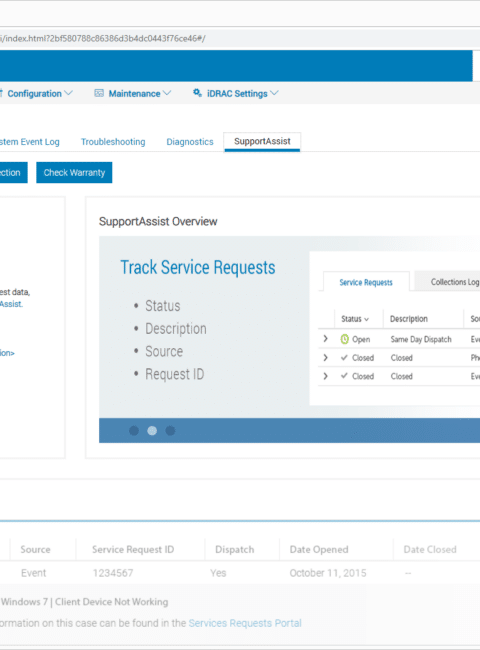The width and height of the screenshot is (480, 650).
Task: Open the Configuration menu
Action: tap(36, 94)
